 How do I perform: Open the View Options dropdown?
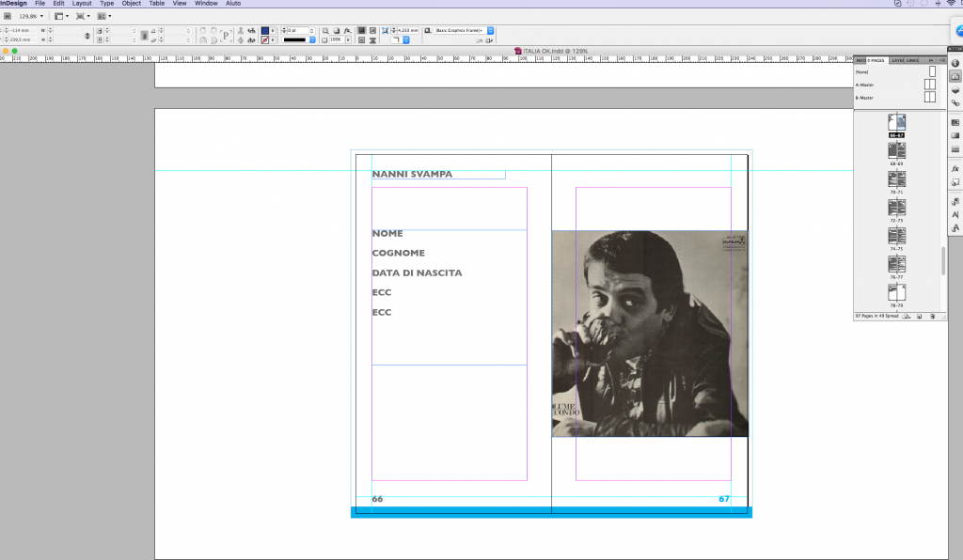coord(61,16)
